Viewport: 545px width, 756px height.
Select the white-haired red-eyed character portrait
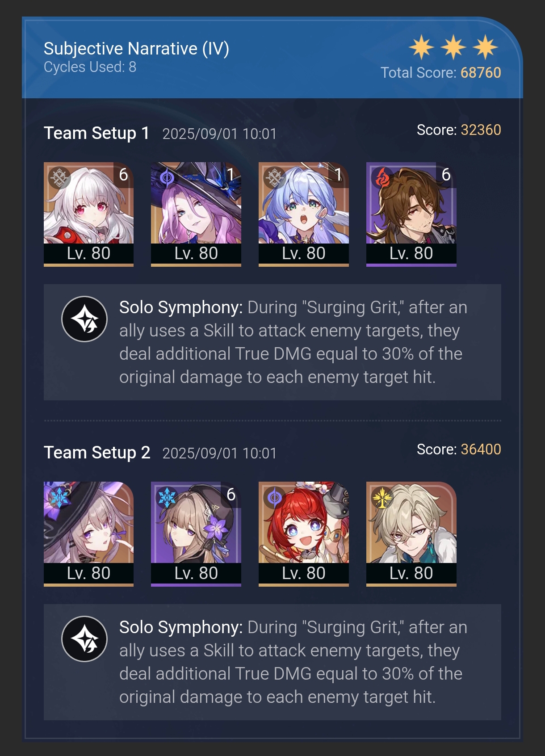point(88,214)
